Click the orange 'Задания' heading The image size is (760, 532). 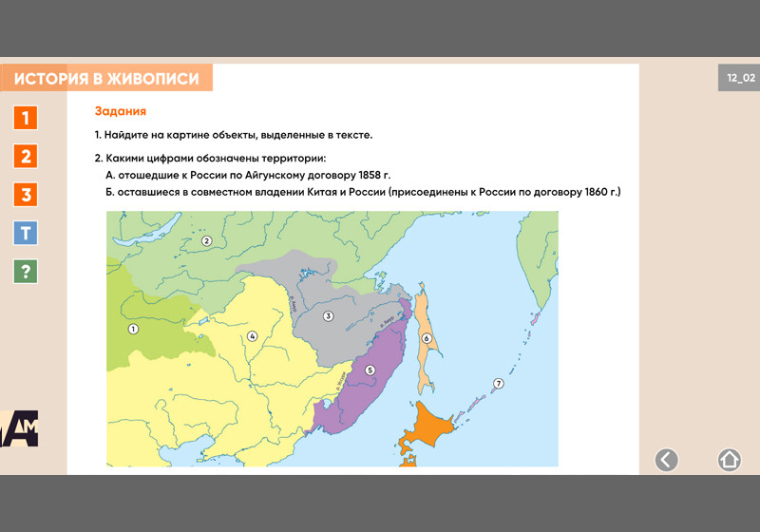[120, 111]
